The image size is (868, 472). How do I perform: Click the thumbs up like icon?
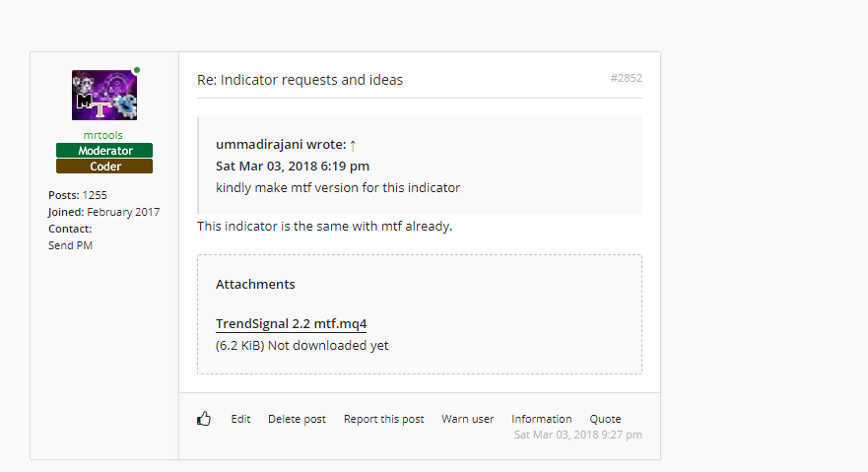point(204,419)
